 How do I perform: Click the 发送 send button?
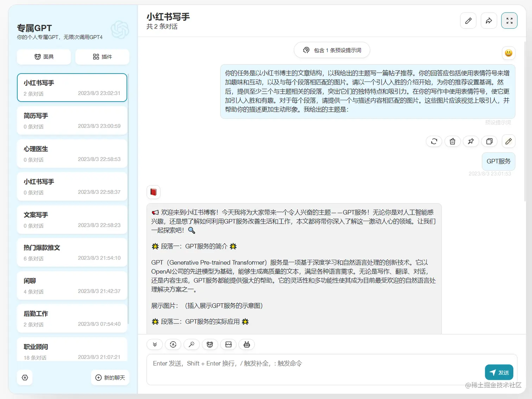coord(499,372)
